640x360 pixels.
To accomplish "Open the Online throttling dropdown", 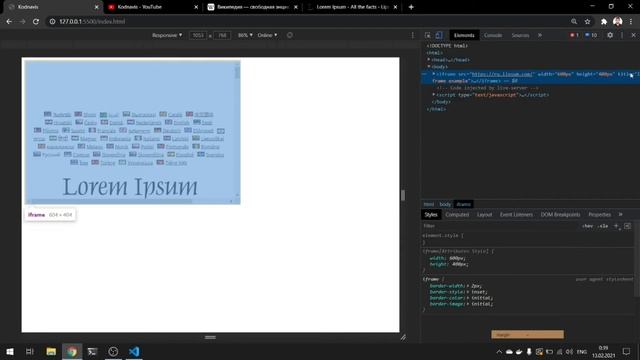I will (x=267, y=36).
